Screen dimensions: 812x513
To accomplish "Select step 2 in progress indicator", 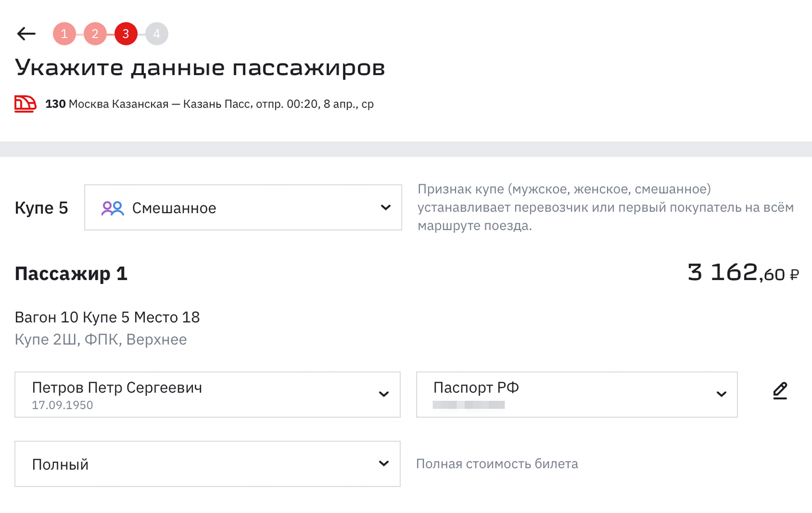I will pos(95,33).
